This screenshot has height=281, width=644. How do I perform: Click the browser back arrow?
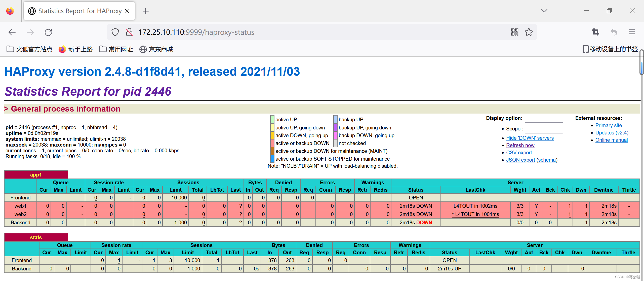pos(12,32)
